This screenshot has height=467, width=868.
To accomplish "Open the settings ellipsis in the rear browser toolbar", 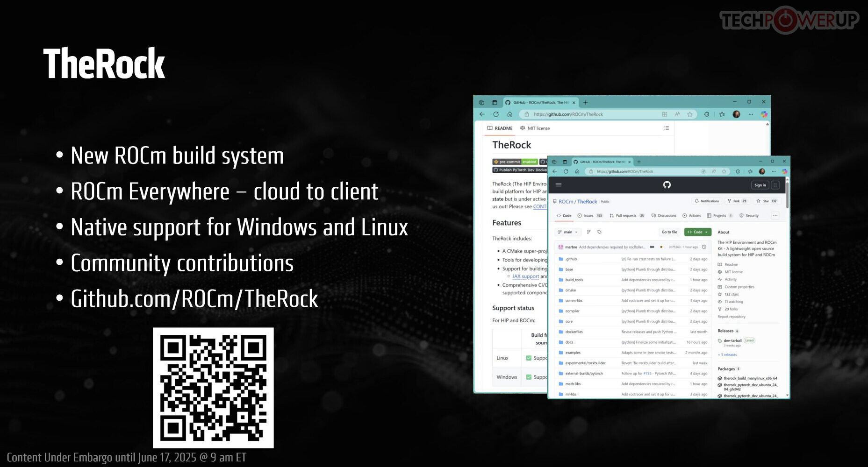I will (751, 114).
